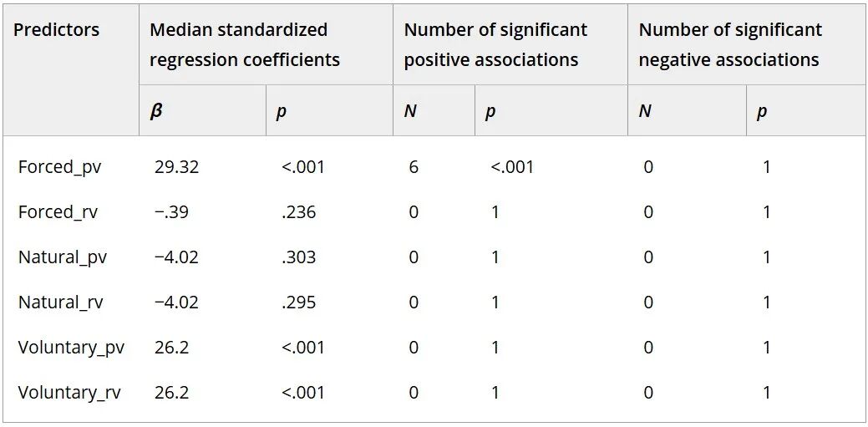Click the .295 p-value cell
Screen dimensions: 868x427
pos(298,302)
